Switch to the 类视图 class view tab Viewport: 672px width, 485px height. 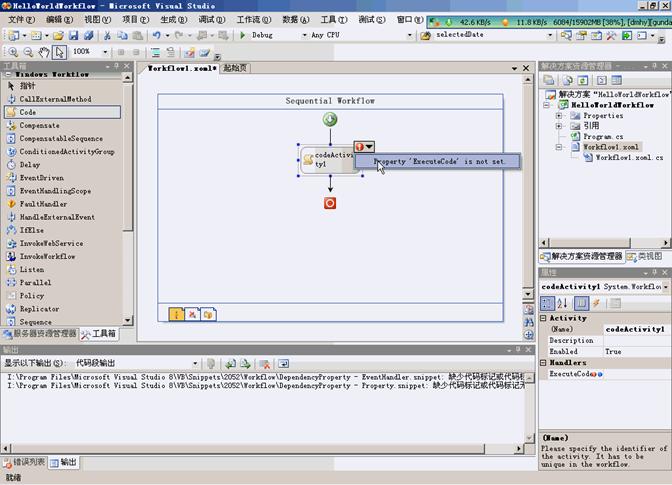pos(644,257)
